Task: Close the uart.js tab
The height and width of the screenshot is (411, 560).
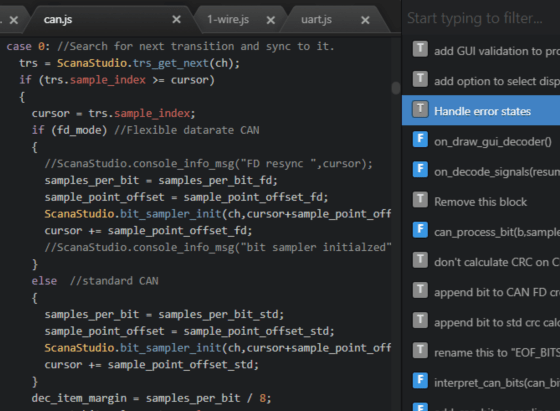Action: 365,20
